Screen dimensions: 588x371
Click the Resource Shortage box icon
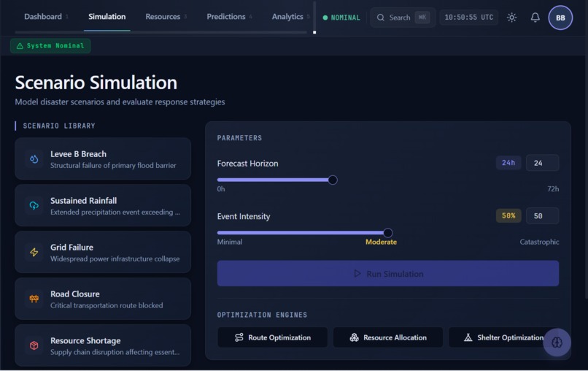point(34,345)
